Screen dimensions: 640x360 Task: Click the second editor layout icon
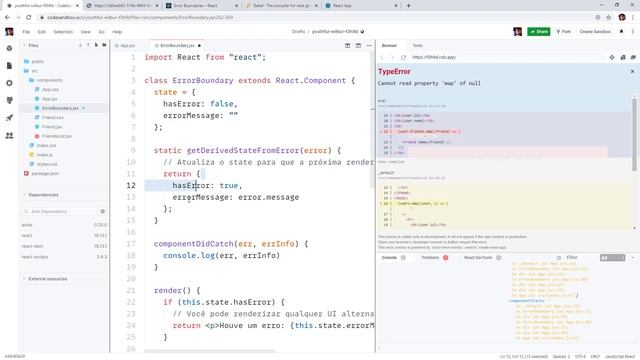(x=358, y=45)
